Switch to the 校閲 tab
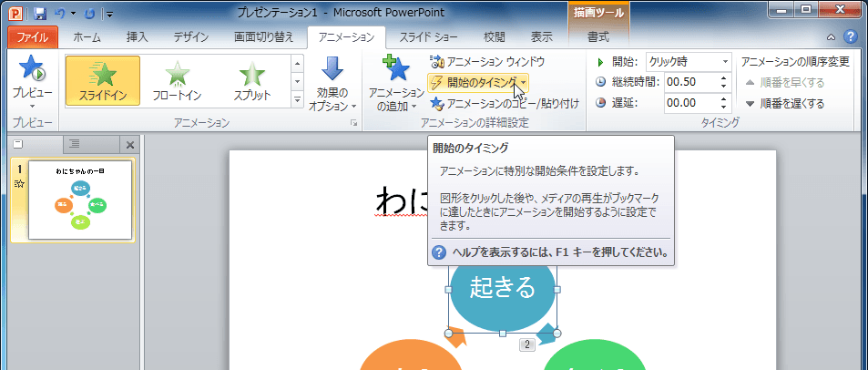The image size is (868, 370). click(x=495, y=37)
